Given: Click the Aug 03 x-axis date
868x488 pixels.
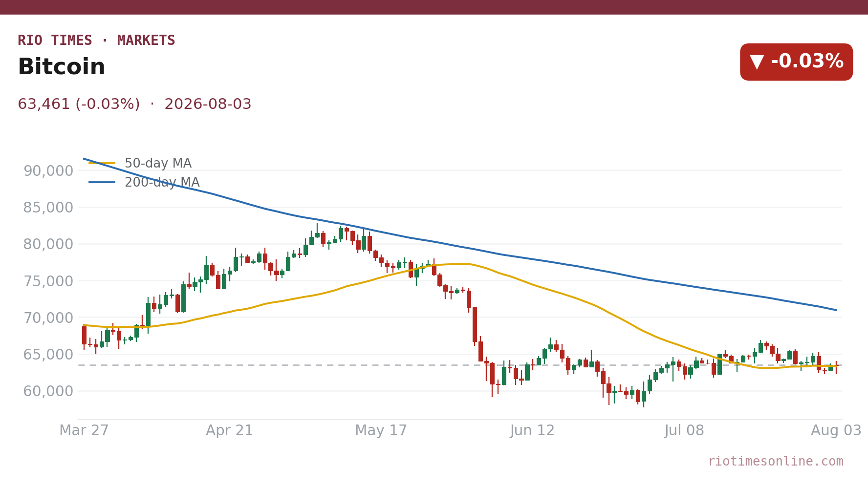Looking at the screenshot, I should pyautogui.click(x=836, y=430).
